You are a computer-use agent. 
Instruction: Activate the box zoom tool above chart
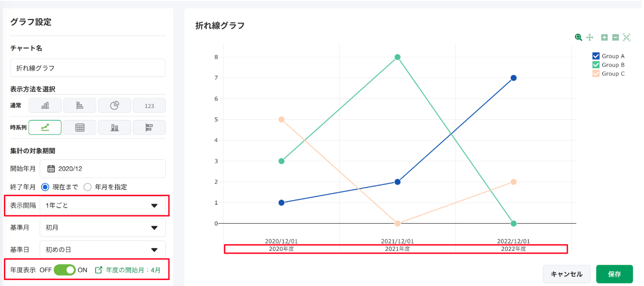pyautogui.click(x=579, y=37)
